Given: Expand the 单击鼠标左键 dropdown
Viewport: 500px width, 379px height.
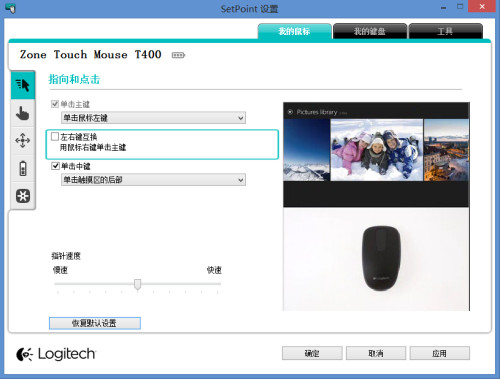Looking at the screenshot, I should [x=153, y=118].
